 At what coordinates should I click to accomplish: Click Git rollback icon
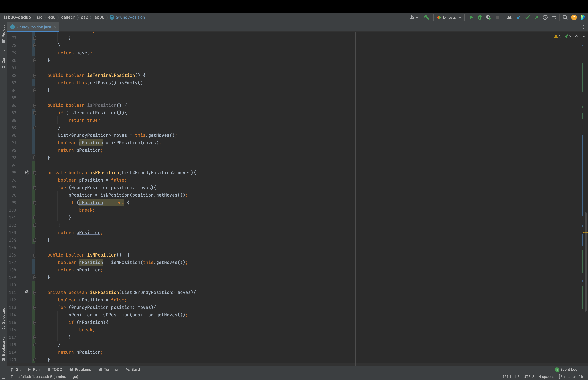tap(554, 17)
